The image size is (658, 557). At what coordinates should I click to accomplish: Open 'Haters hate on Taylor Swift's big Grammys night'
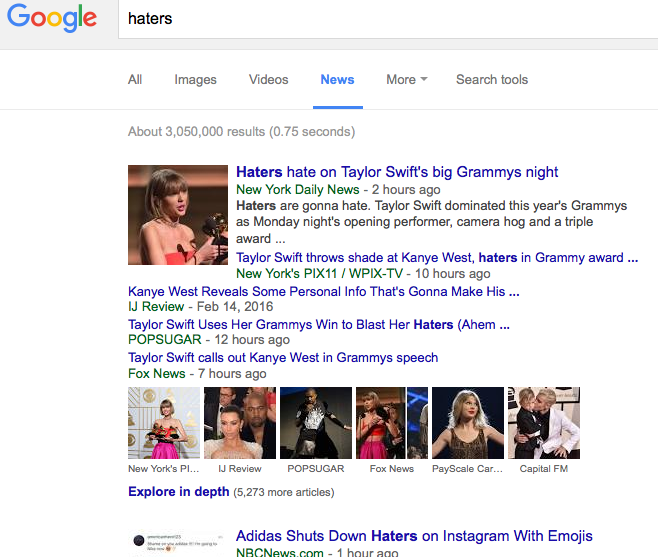point(397,172)
